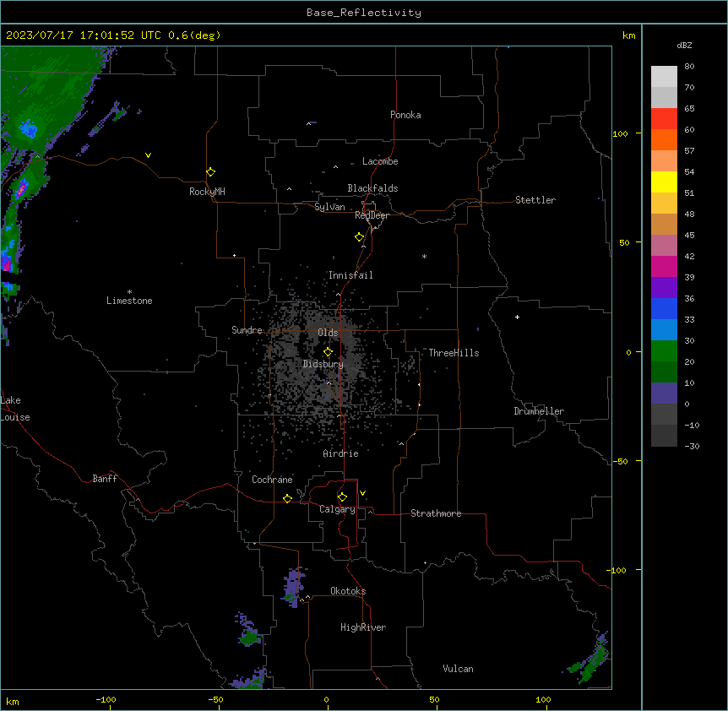
Task: Click the green 30 dBZ color swatch
Action: click(664, 351)
